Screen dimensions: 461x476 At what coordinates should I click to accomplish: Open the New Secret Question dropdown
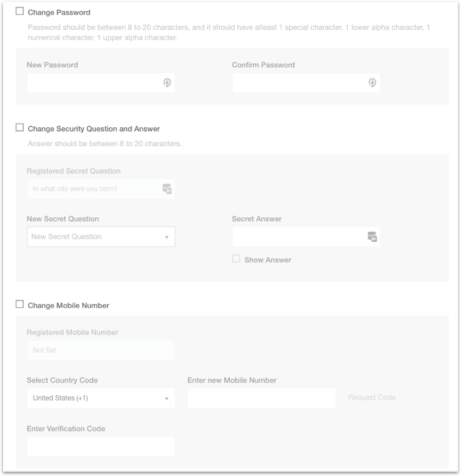pos(101,237)
